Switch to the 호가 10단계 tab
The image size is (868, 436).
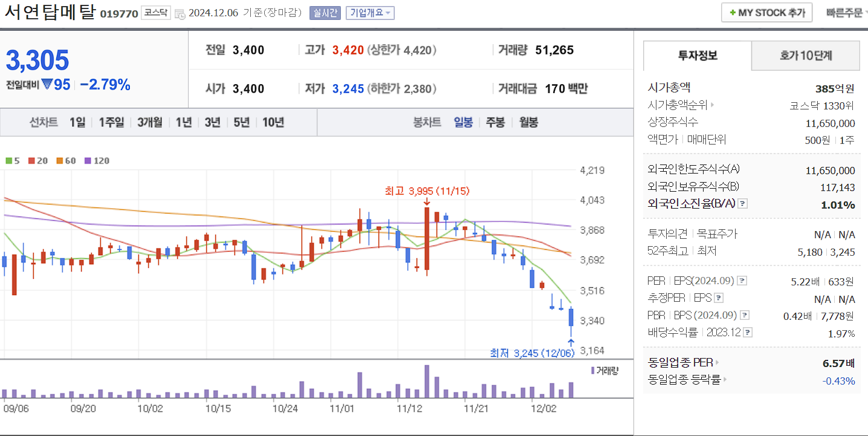coord(805,55)
